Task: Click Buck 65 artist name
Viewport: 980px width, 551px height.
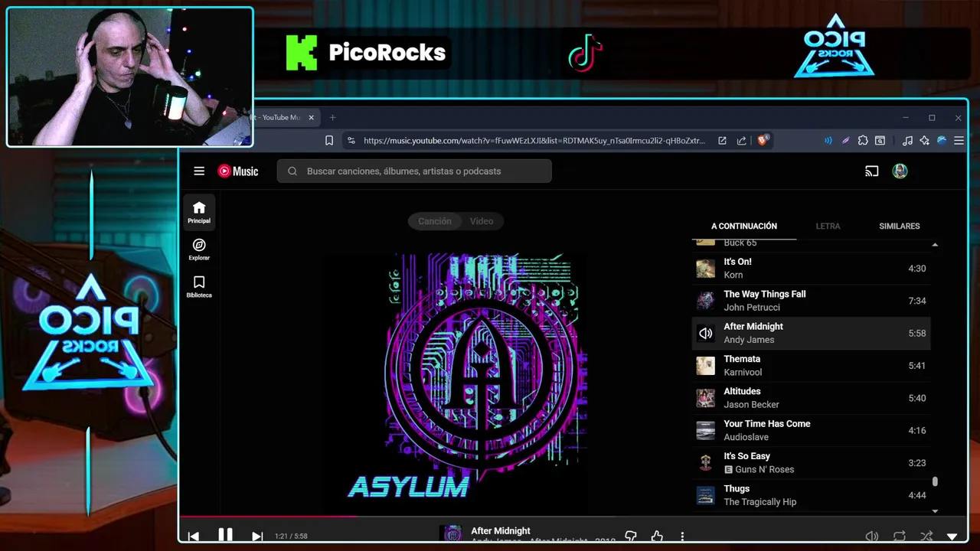Action: tap(740, 243)
